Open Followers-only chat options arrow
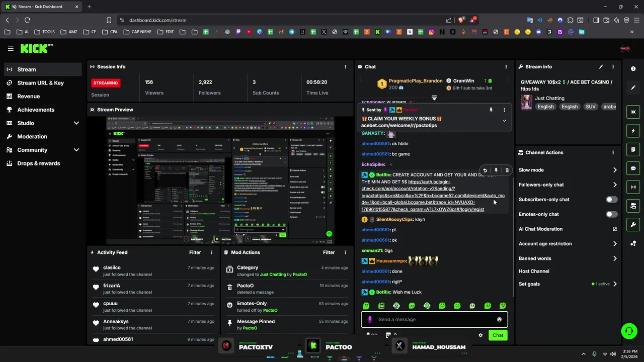644x362 pixels. click(615, 185)
